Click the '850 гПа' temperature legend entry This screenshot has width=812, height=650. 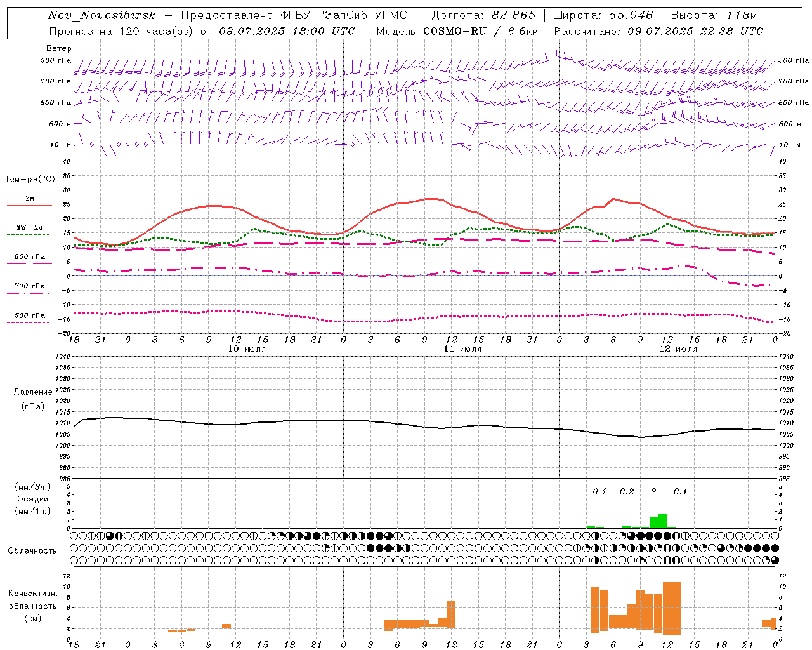(30, 256)
